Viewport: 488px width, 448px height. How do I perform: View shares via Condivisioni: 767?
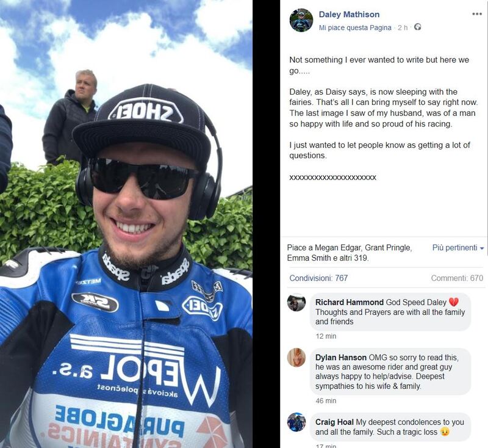coord(318,278)
